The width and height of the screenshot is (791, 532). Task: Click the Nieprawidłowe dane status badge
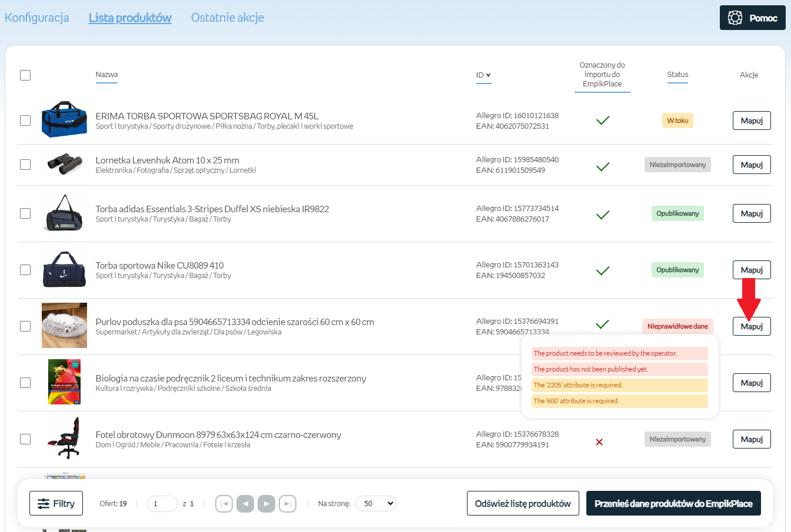tap(677, 326)
